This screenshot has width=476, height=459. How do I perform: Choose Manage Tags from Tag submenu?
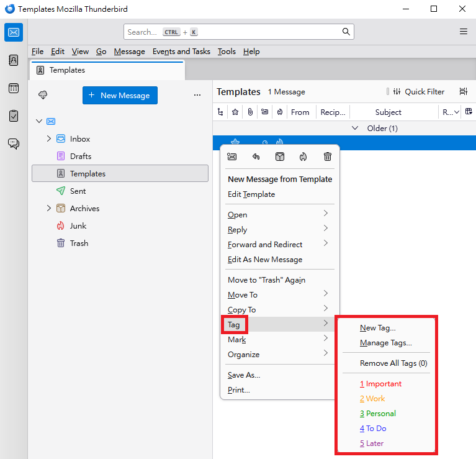click(385, 343)
